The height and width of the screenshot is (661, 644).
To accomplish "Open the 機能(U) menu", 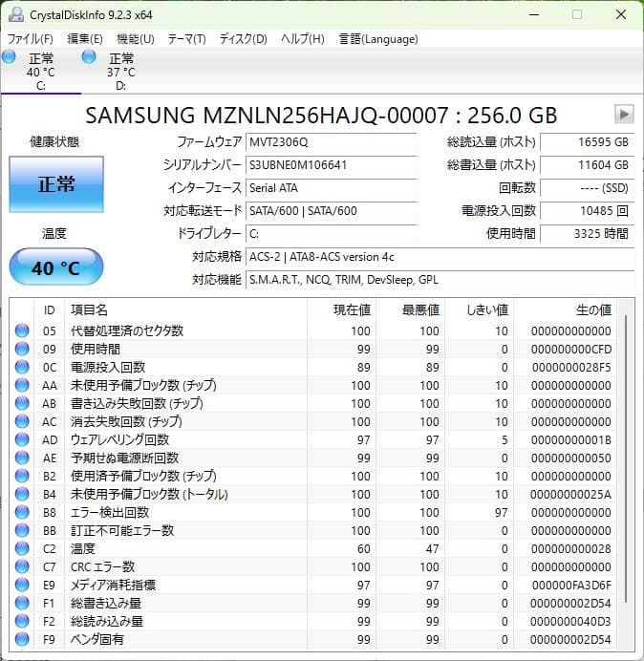I will click(136, 39).
